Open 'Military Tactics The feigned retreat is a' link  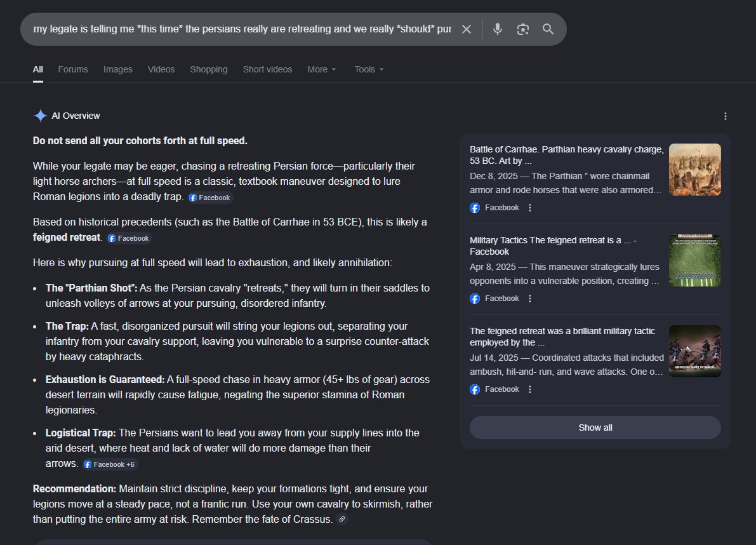tap(553, 246)
